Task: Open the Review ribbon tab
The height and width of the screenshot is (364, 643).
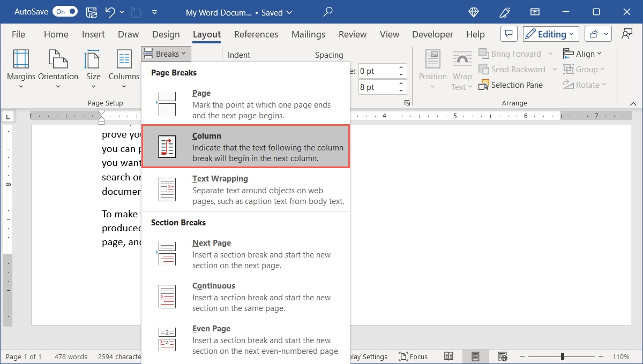Action: coord(352,34)
